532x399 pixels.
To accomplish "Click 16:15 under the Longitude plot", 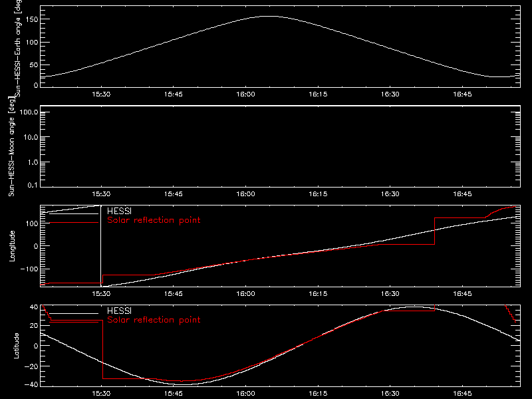I will point(318,294).
